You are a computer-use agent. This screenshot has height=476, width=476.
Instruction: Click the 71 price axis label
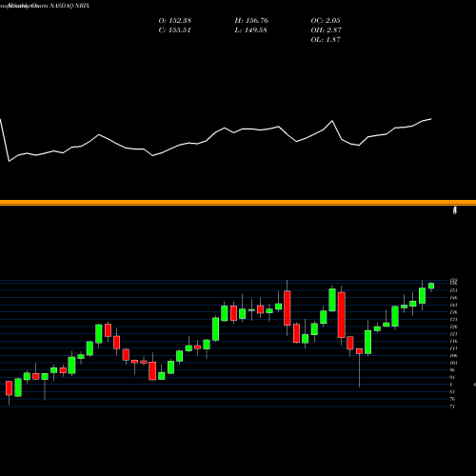pyautogui.click(x=452, y=407)
